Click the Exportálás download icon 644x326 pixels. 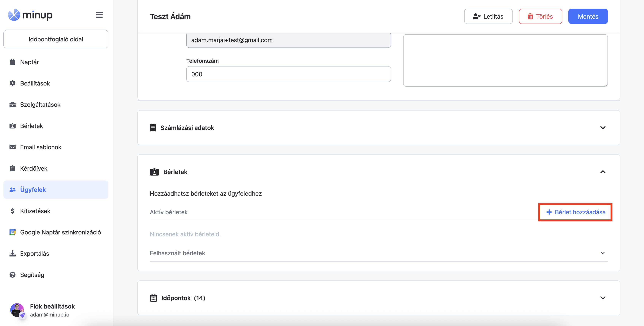pos(13,254)
